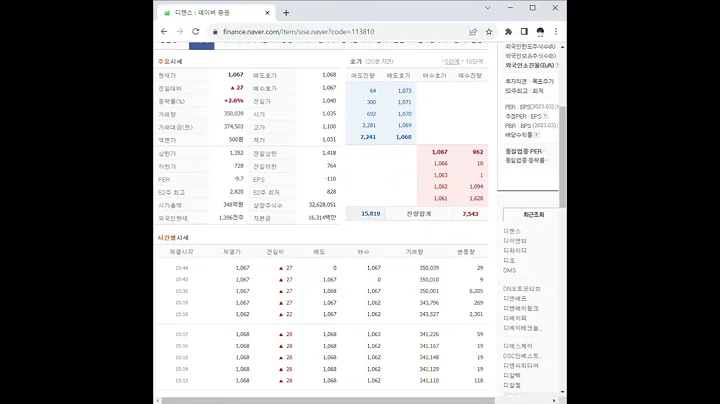This screenshot has width=720, height=404.
Task: Reload the Naver Finance page
Action: coord(196,32)
